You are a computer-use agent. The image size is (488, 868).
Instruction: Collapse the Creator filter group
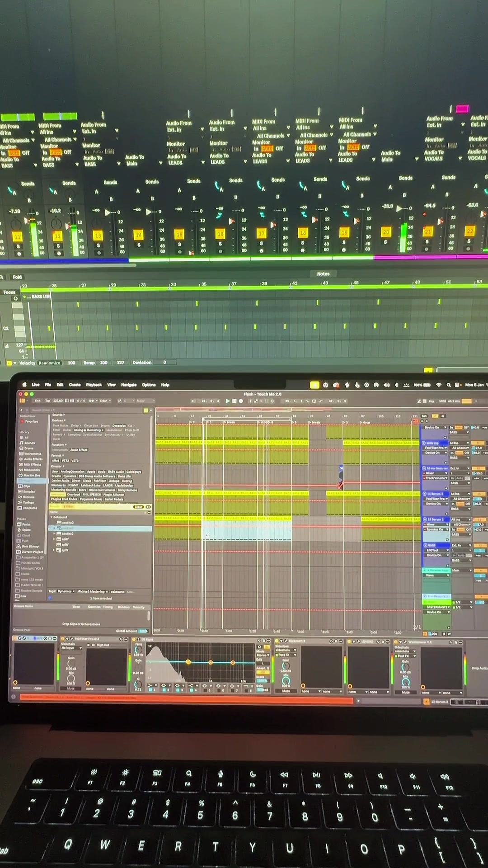pos(57,466)
